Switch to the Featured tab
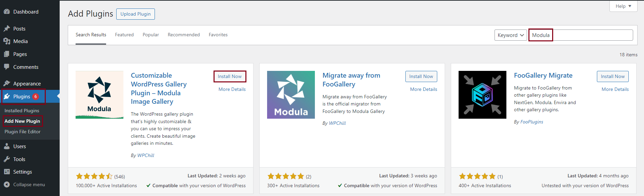This screenshot has width=644, height=196. point(124,35)
